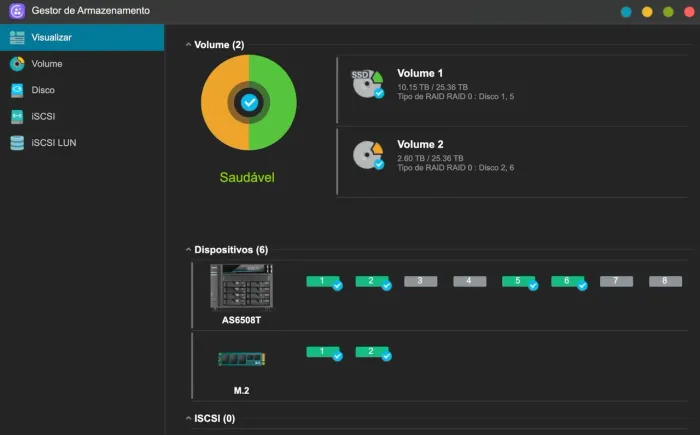The image size is (700, 435).
Task: Click the Gestor de Armazenamento app icon
Action: click(x=17, y=11)
